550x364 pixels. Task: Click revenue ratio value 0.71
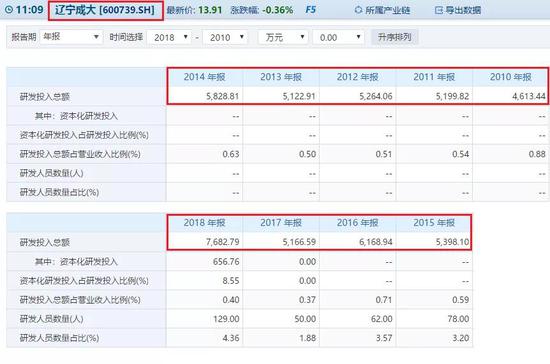384,300
